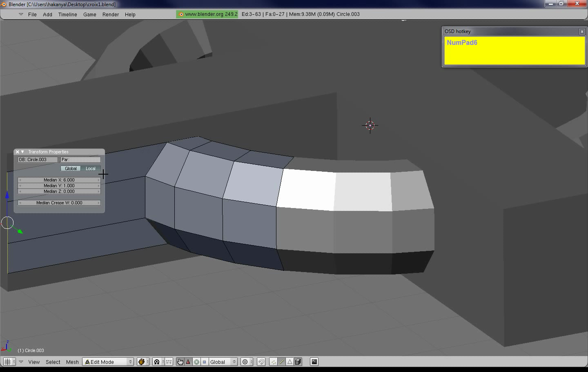Increase Median Crease W with its right arrow
The image size is (588, 372).
(98, 203)
